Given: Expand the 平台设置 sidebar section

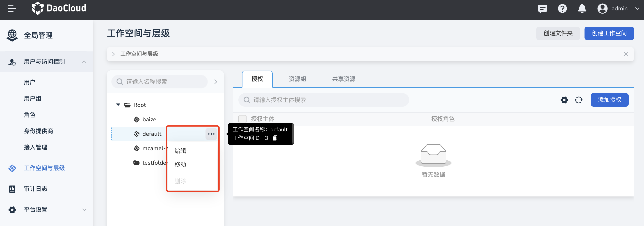Looking at the screenshot, I should coord(84,210).
